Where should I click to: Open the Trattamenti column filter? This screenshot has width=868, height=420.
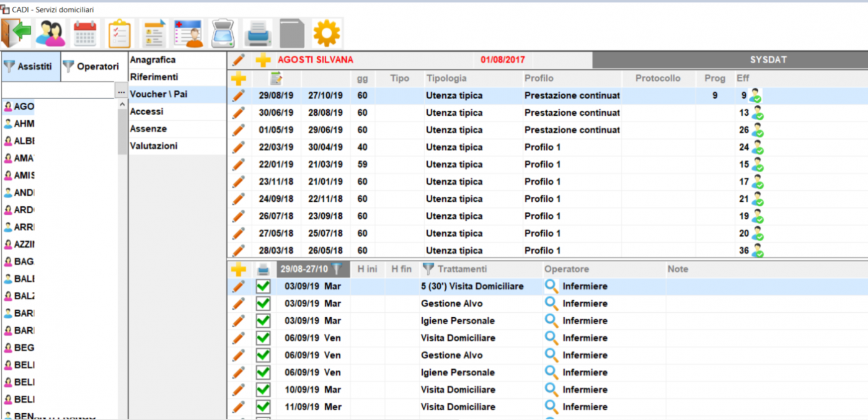click(428, 269)
